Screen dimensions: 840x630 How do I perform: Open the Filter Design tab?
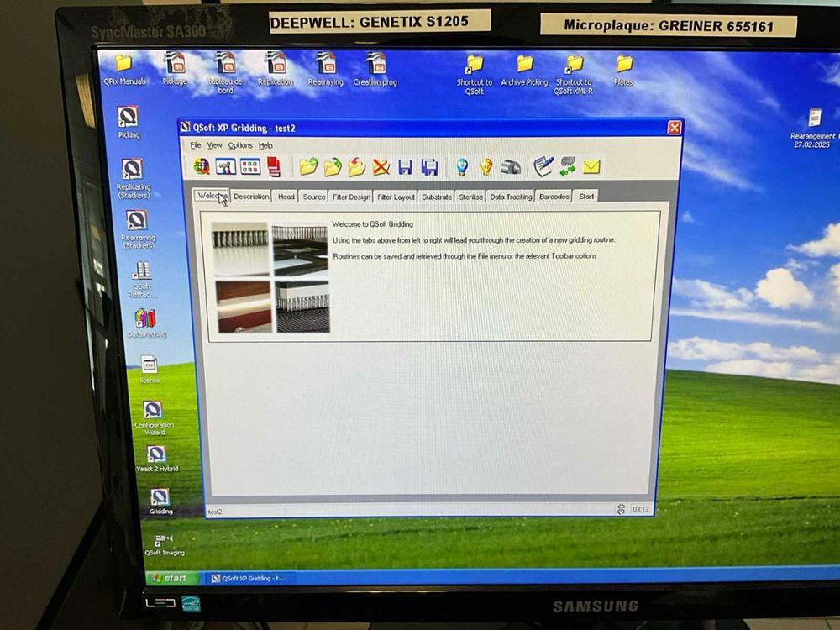click(351, 197)
